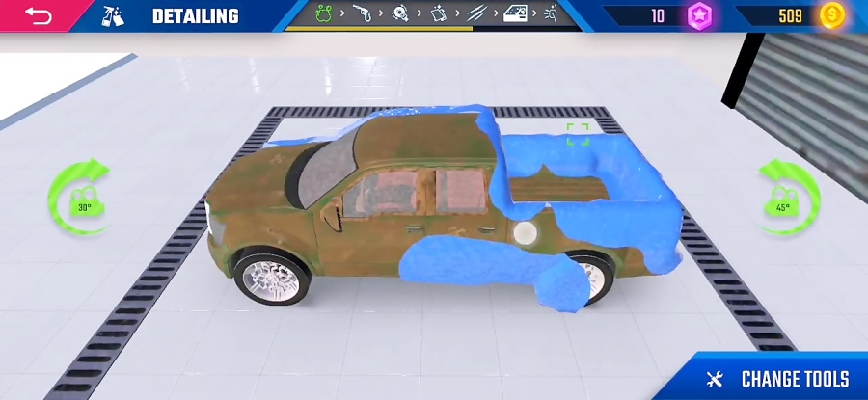Tap the back arrow button
Viewport: 868px width, 400px height.
tap(39, 15)
